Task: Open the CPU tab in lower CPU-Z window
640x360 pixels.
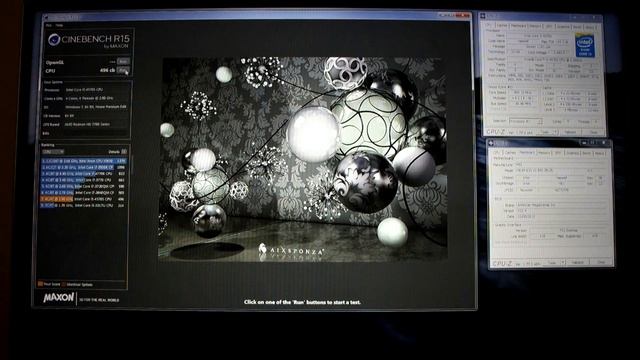Action: click(x=496, y=153)
